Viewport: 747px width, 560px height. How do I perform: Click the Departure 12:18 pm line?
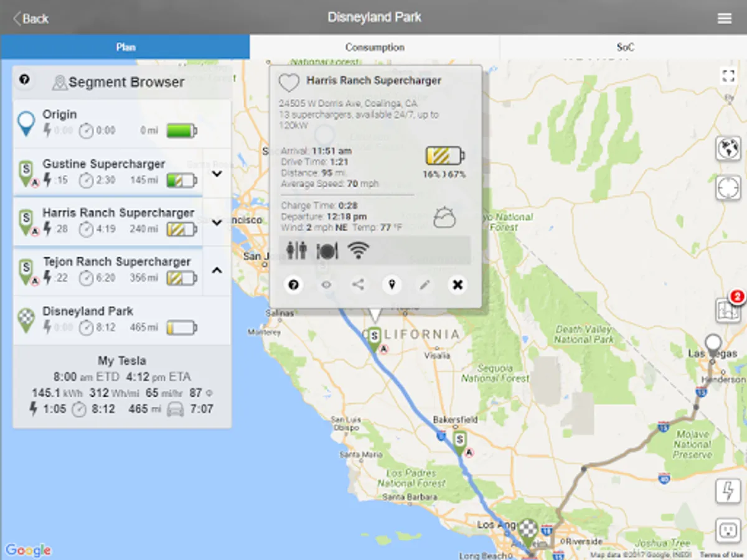click(x=324, y=217)
